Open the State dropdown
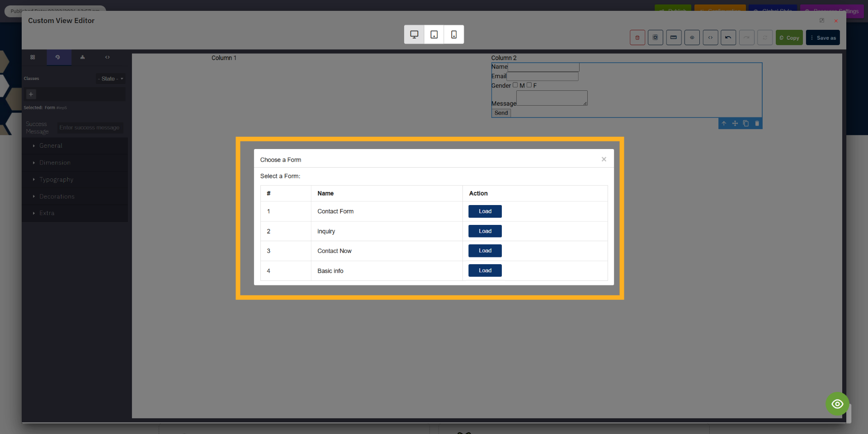 pyautogui.click(x=110, y=79)
